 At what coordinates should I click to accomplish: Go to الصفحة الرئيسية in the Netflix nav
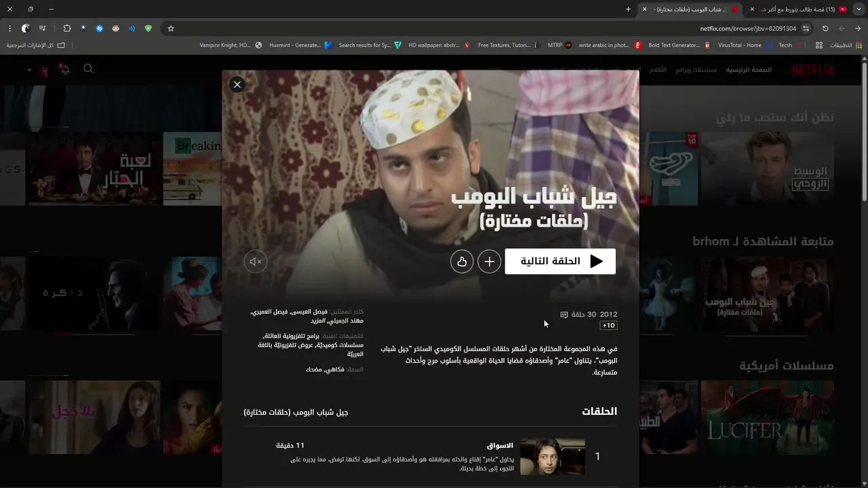(749, 70)
